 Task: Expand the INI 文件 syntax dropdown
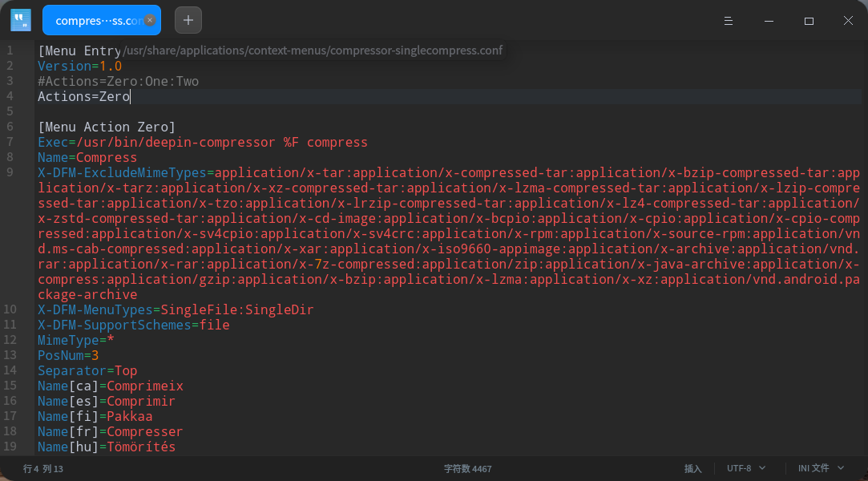tap(821, 468)
